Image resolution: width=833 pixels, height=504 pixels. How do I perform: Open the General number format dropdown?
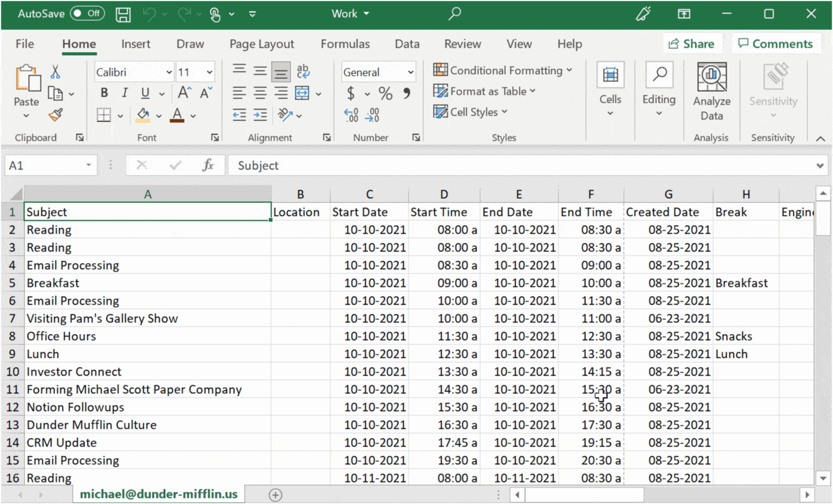coord(410,72)
